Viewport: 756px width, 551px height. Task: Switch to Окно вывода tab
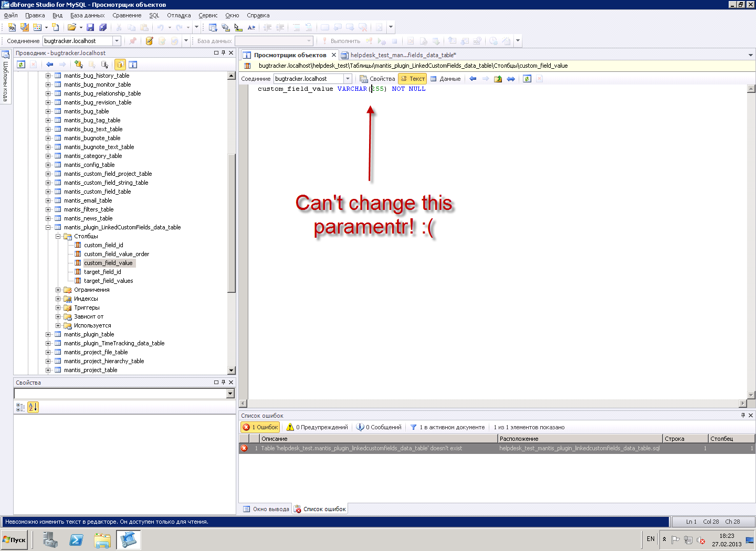[x=266, y=509]
